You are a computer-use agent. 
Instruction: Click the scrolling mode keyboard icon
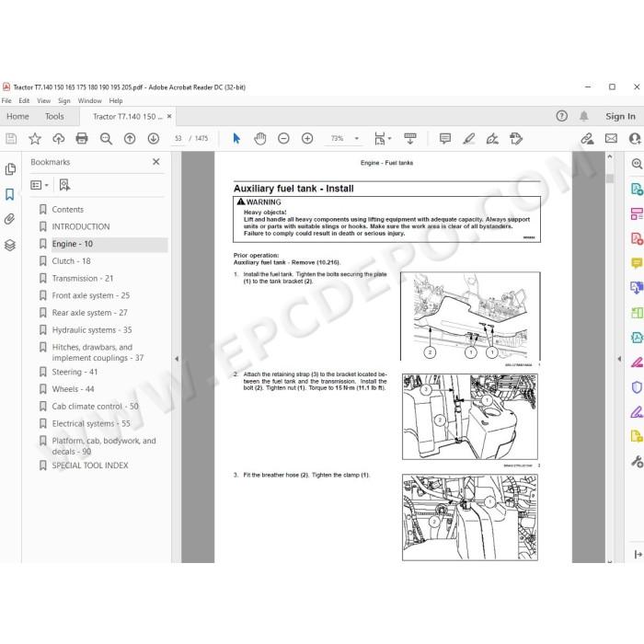(x=410, y=139)
